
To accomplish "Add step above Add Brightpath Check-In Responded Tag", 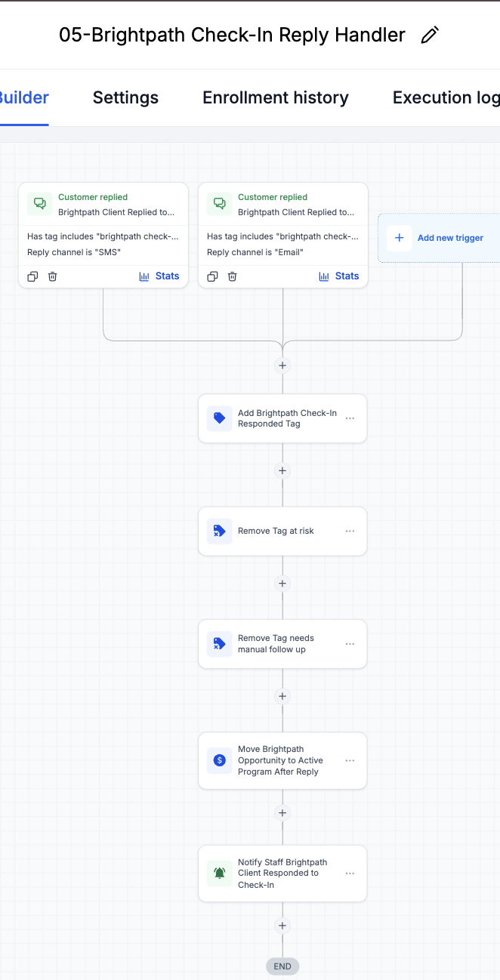I will tap(282, 365).
